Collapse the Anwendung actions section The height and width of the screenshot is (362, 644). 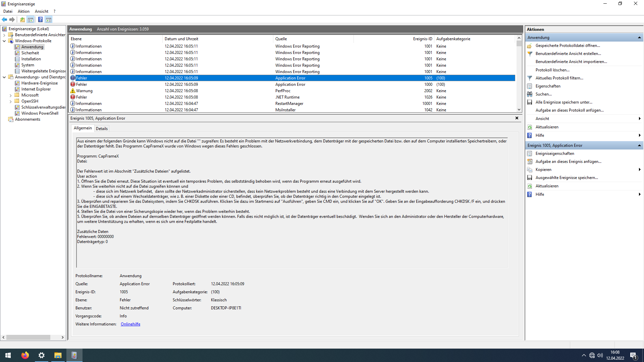(639, 38)
